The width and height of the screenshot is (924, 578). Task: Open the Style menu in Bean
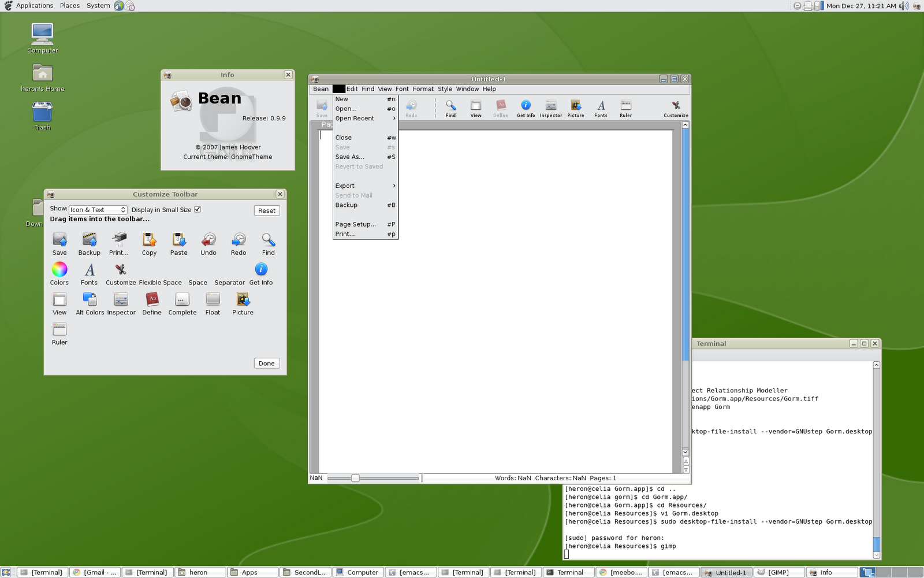445,89
